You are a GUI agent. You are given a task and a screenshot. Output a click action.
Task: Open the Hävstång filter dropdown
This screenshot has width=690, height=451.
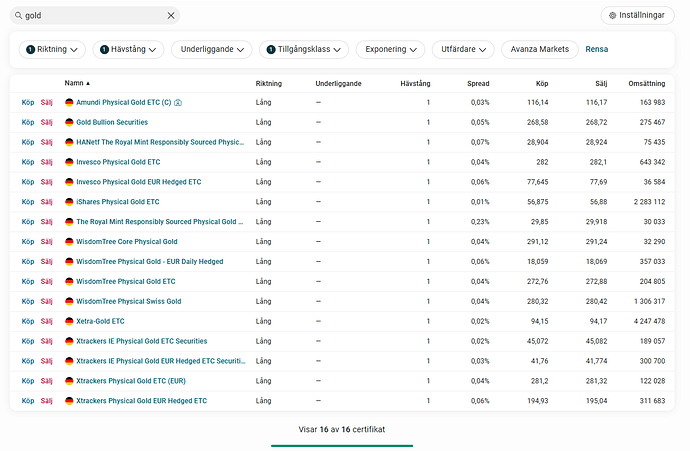click(128, 49)
